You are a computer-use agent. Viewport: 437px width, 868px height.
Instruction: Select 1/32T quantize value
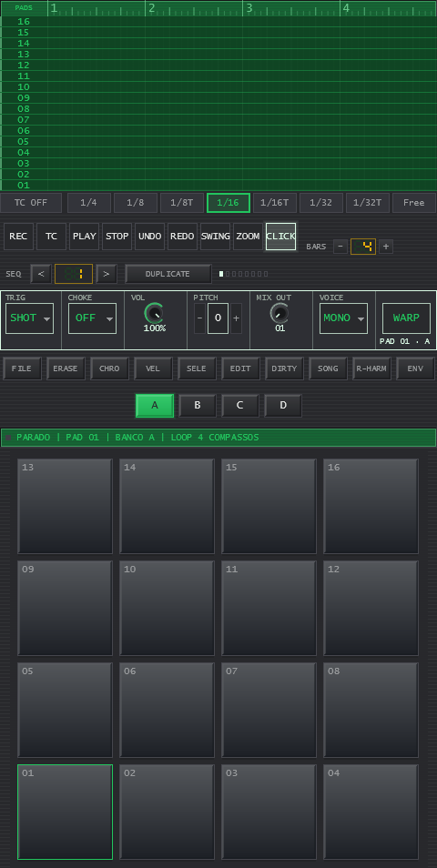[x=368, y=203]
